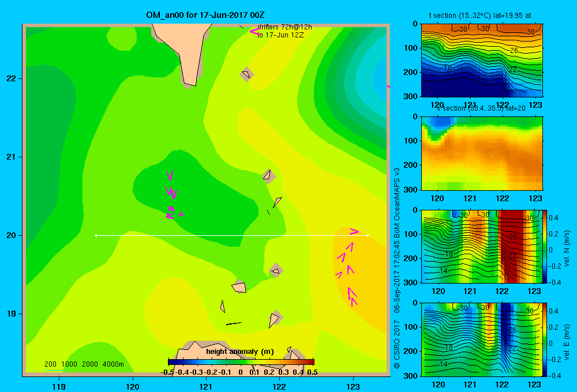Click the '0.4' tick on vel. N scale
This screenshot has height=392, width=577.
pos(553,218)
